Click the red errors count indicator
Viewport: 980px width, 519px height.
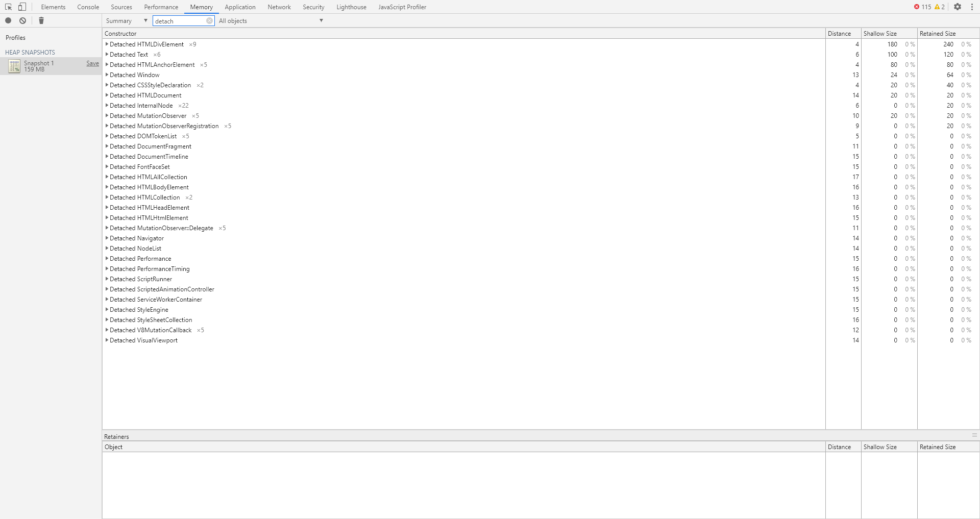click(x=922, y=7)
